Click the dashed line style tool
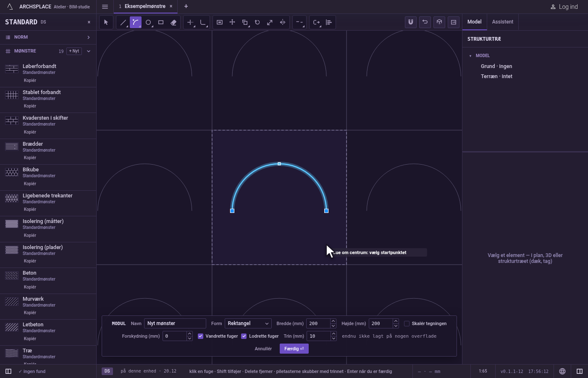The height and width of the screenshot is (378, 588). click(x=299, y=22)
